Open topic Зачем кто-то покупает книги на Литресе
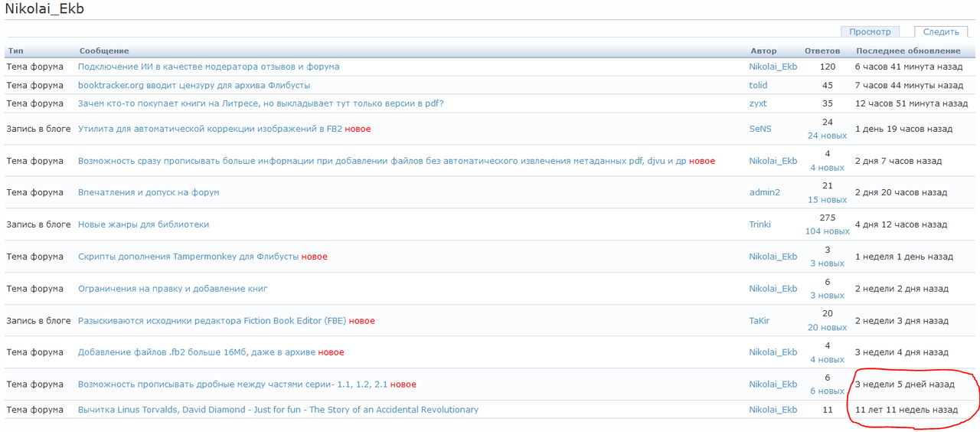 pyautogui.click(x=260, y=103)
